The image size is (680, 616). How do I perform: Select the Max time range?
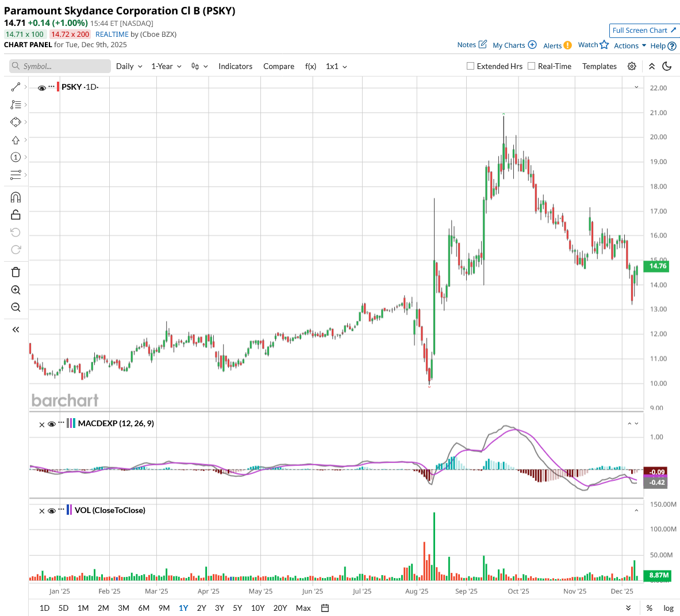pos(303,608)
